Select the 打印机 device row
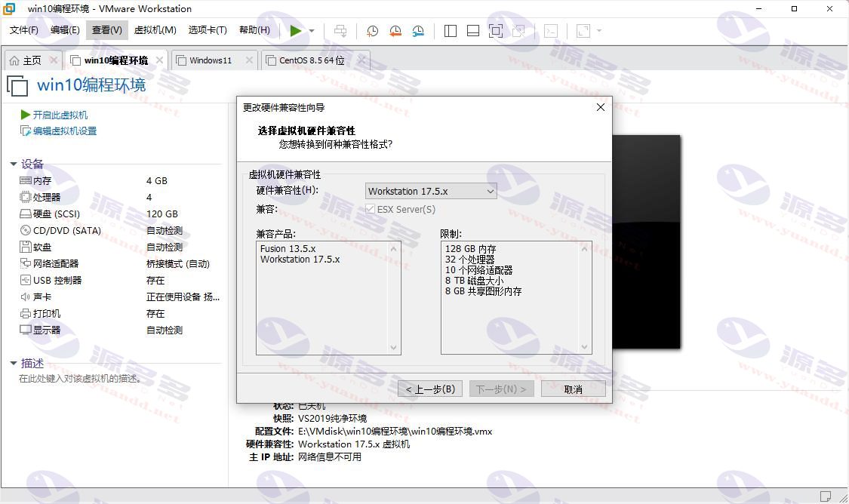The image size is (849, 504). [120, 313]
